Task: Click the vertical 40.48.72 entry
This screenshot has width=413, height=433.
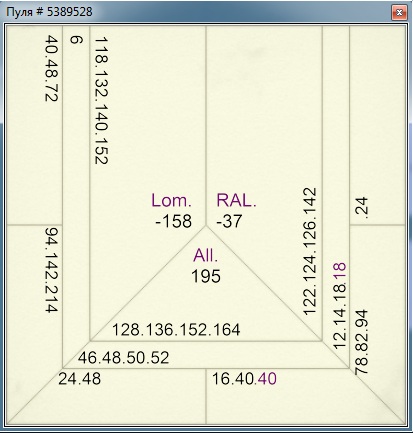Action: click(52, 68)
